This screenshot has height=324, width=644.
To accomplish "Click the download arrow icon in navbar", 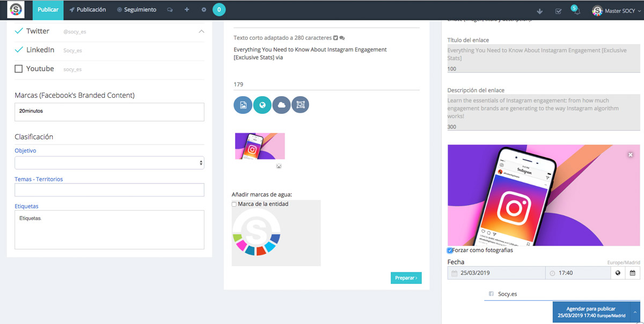I will (x=540, y=11).
